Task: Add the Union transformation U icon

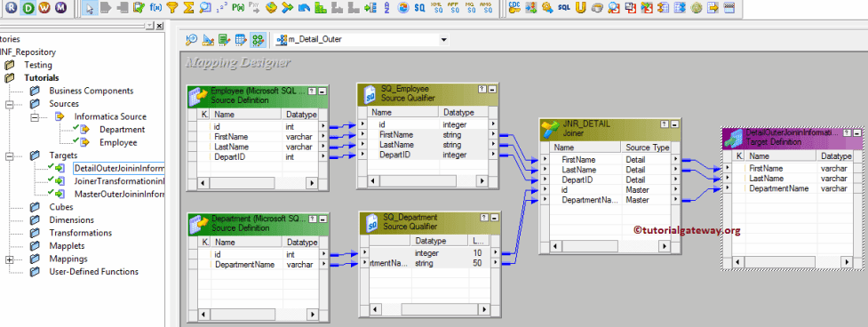Action: point(580,8)
